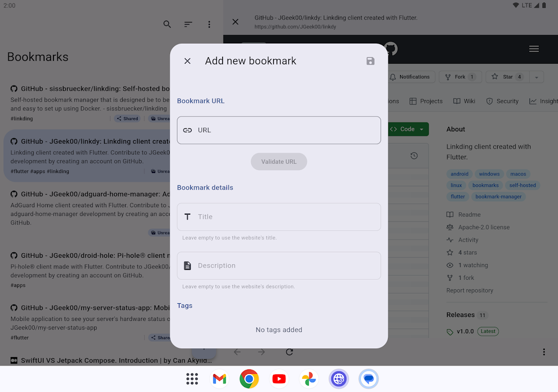Click the windows topic tag
The height and width of the screenshot is (392, 558).
click(489, 174)
